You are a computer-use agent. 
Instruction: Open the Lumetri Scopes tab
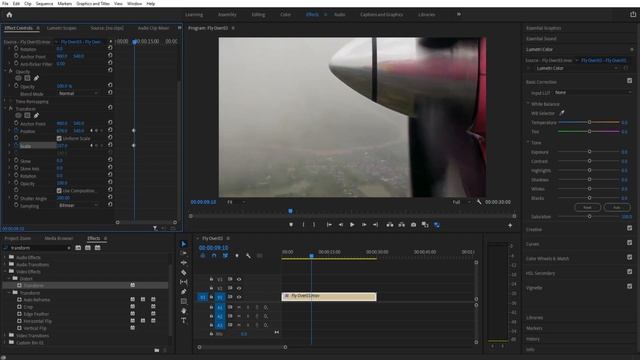tap(62, 28)
